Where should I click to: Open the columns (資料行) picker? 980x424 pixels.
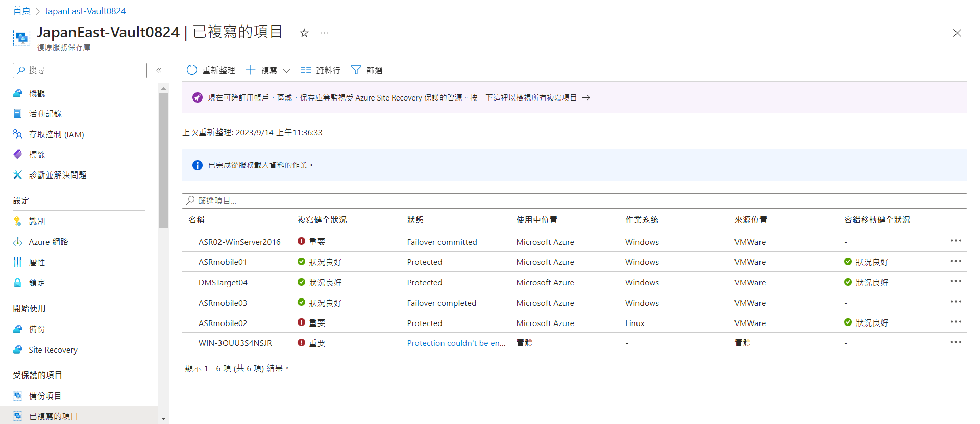tap(320, 70)
